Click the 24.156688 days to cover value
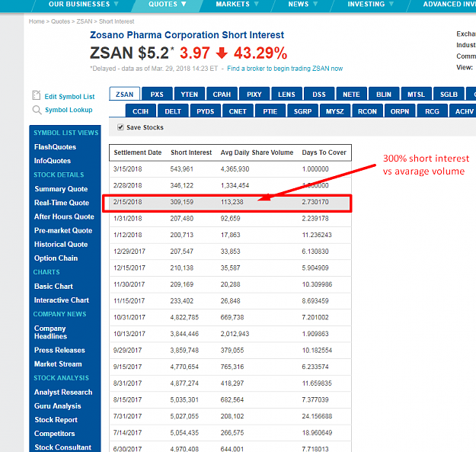This screenshot has width=476, height=452. coord(317,416)
